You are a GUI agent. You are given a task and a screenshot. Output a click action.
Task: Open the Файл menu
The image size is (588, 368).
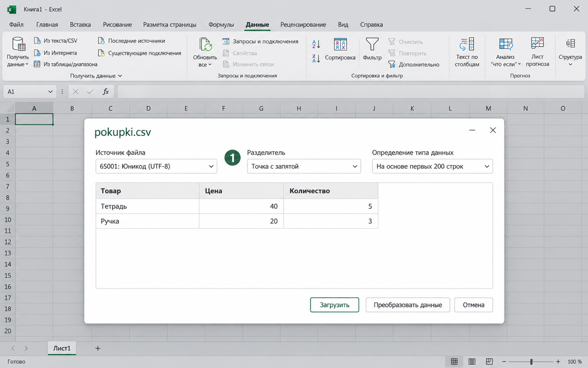click(17, 25)
